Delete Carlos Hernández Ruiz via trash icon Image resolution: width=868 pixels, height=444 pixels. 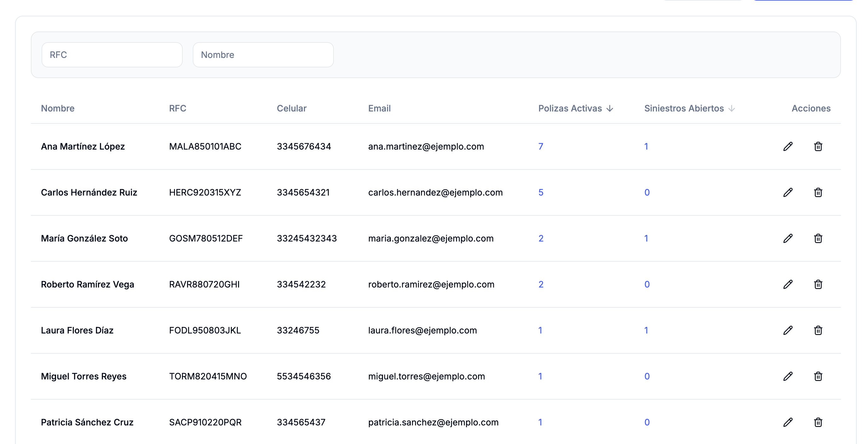click(x=818, y=192)
